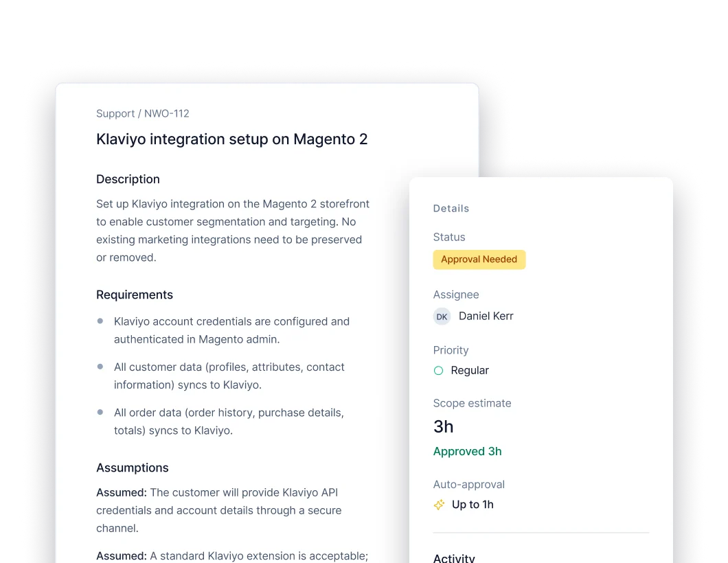Click the Status field label

(449, 237)
